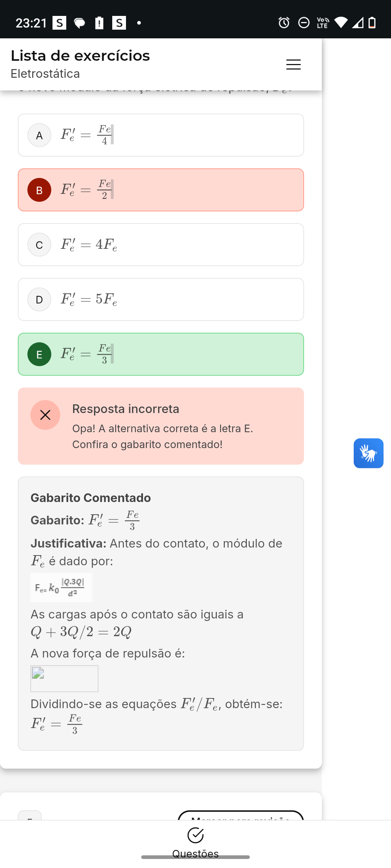Viewport: 391px width, 868px height.
Task: Select option D circle 5Fe
Action: (x=39, y=299)
